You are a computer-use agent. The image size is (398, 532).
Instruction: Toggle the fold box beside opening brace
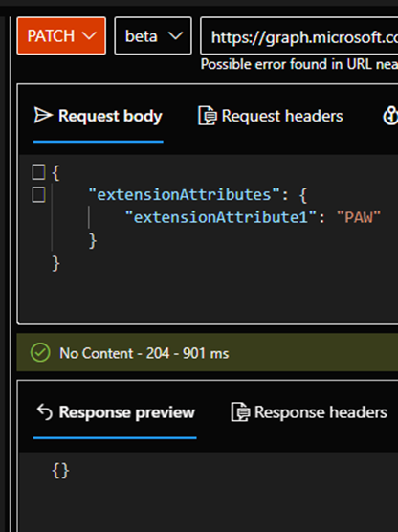coord(38,171)
